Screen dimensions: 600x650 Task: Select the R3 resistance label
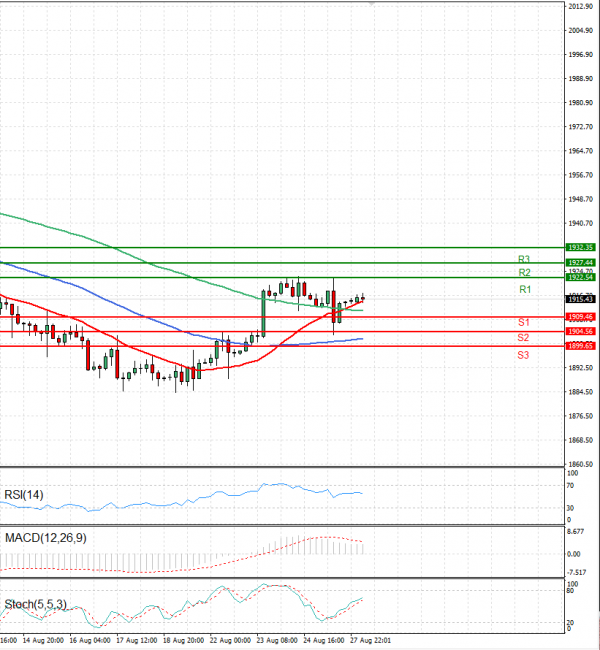tap(524, 260)
